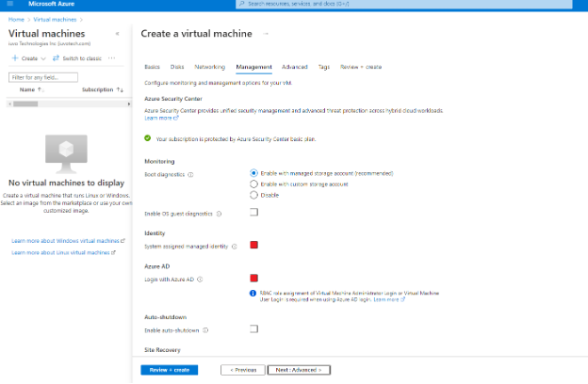Click the Microsoft Azure logo text
The width and height of the screenshot is (588, 384).
point(52,4)
